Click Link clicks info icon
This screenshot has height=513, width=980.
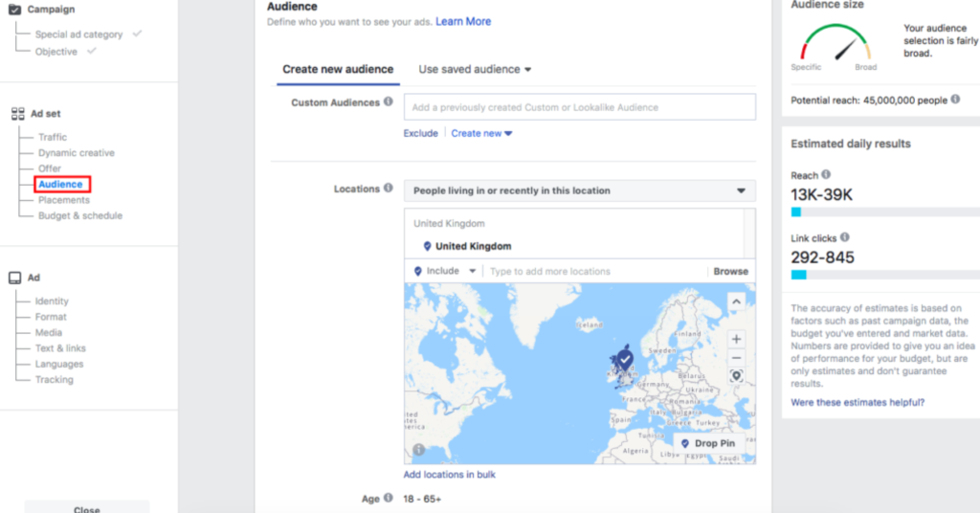point(844,237)
